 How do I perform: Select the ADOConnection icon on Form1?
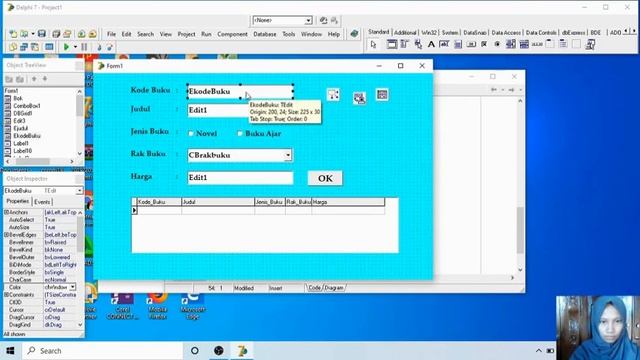[333, 95]
